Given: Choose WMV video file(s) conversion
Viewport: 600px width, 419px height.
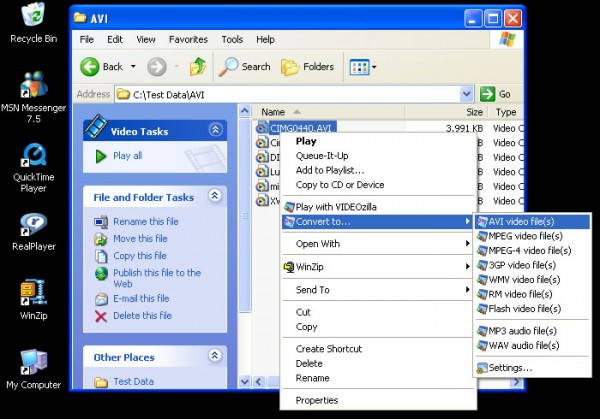Looking at the screenshot, I should click(532, 279).
